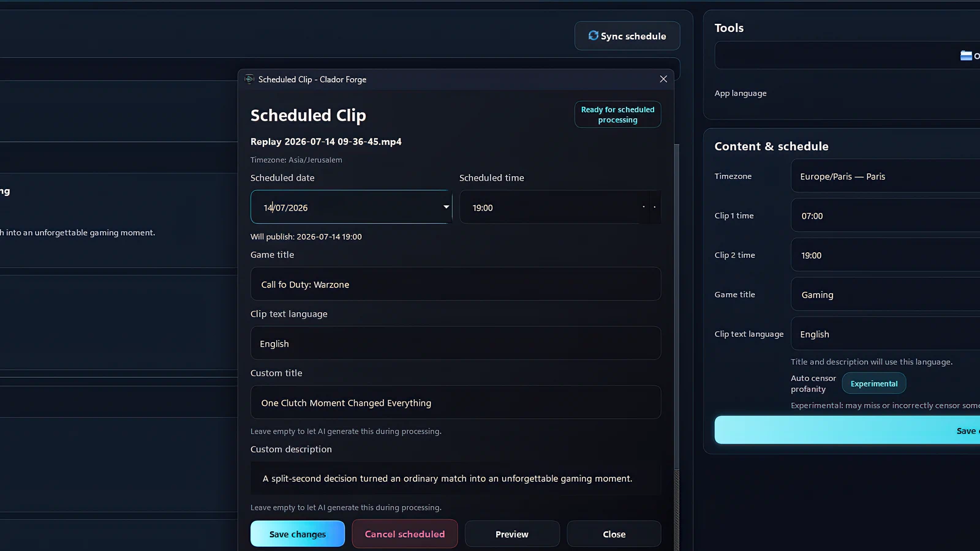Viewport: 980px width, 551px height.
Task: Click the first Scheduled time stepper button
Action: [x=644, y=207]
